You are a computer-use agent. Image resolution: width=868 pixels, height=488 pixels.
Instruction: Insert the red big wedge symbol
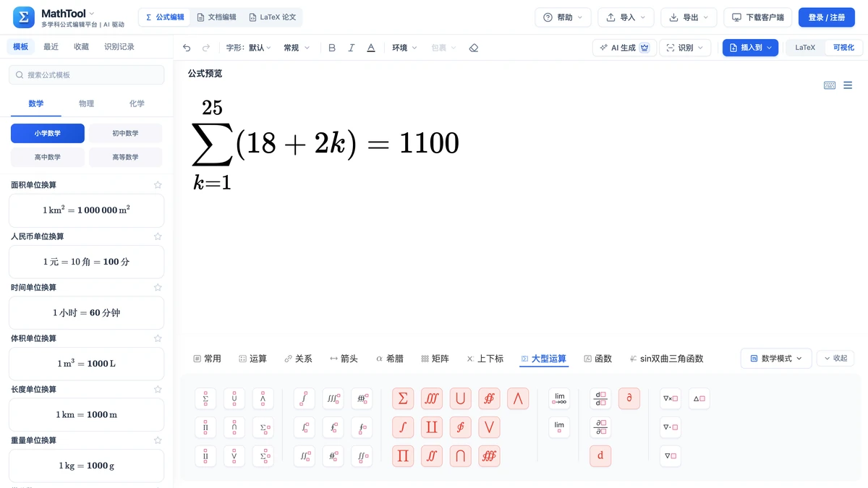[x=518, y=398]
